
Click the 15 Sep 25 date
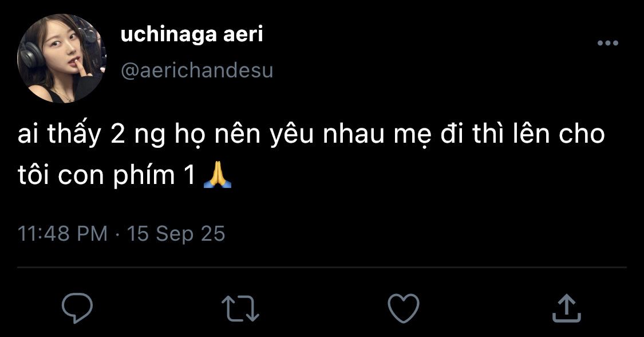176,234
